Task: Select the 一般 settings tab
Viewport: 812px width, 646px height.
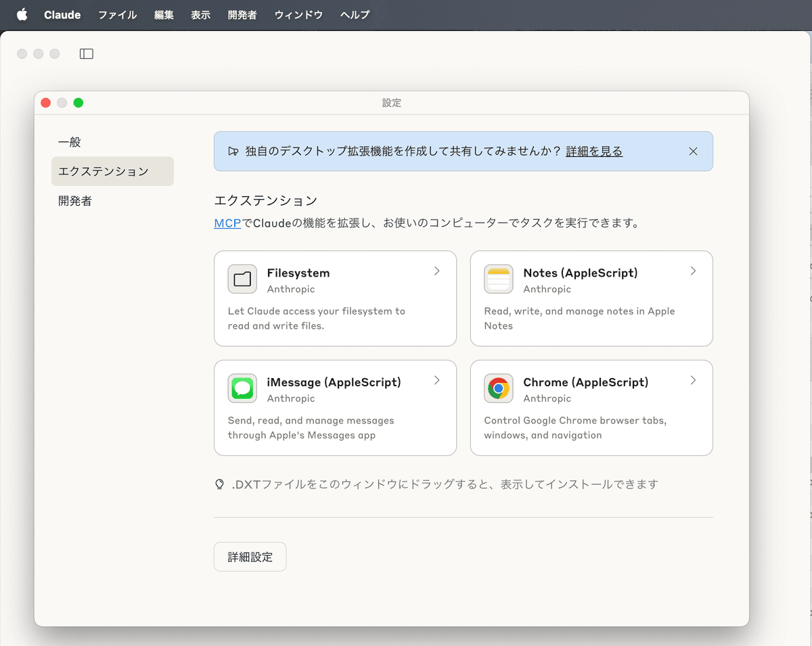Action: click(112, 142)
